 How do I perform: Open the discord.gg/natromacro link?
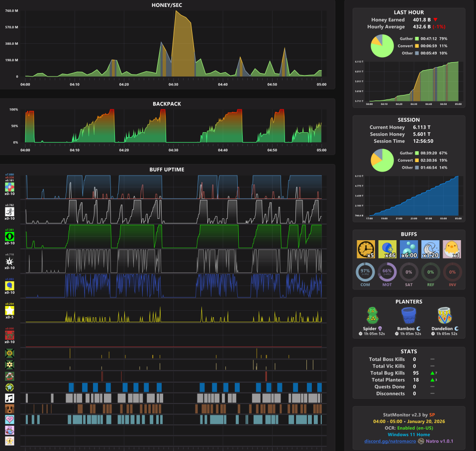pyautogui.click(x=390, y=441)
